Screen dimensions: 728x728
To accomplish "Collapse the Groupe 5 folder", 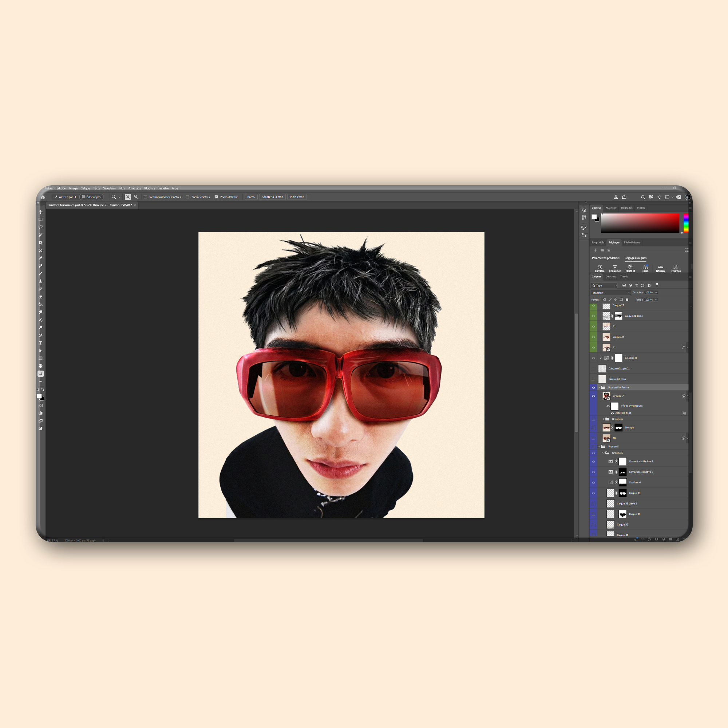I will [599, 447].
